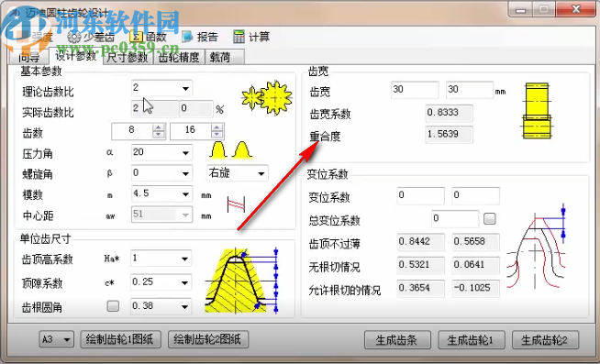This screenshot has height=364, width=600.
Task: Click 允许根切的情况 value -0.1025
Action: coord(475,288)
